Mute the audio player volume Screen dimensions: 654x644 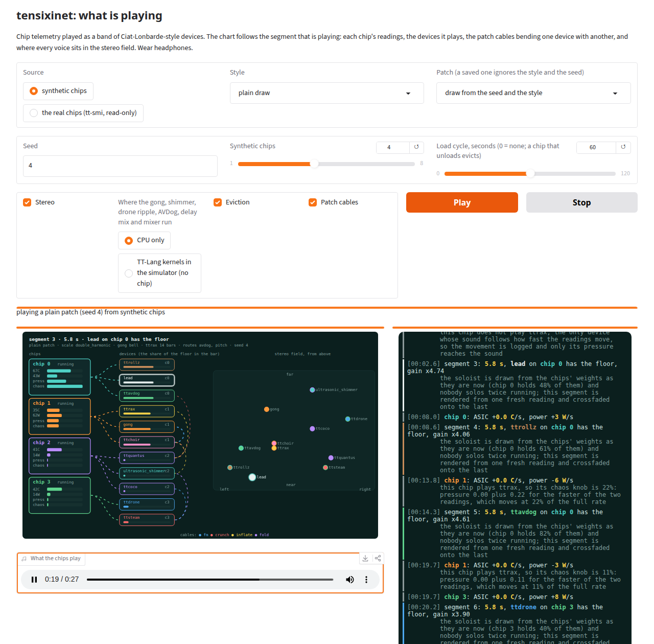(x=350, y=580)
